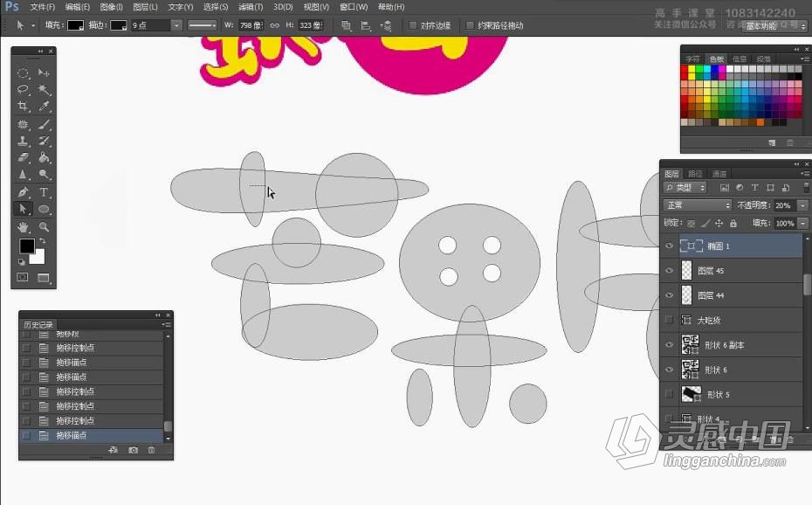Open the stroke width dropdown
This screenshot has width=812, height=505.
point(176,25)
